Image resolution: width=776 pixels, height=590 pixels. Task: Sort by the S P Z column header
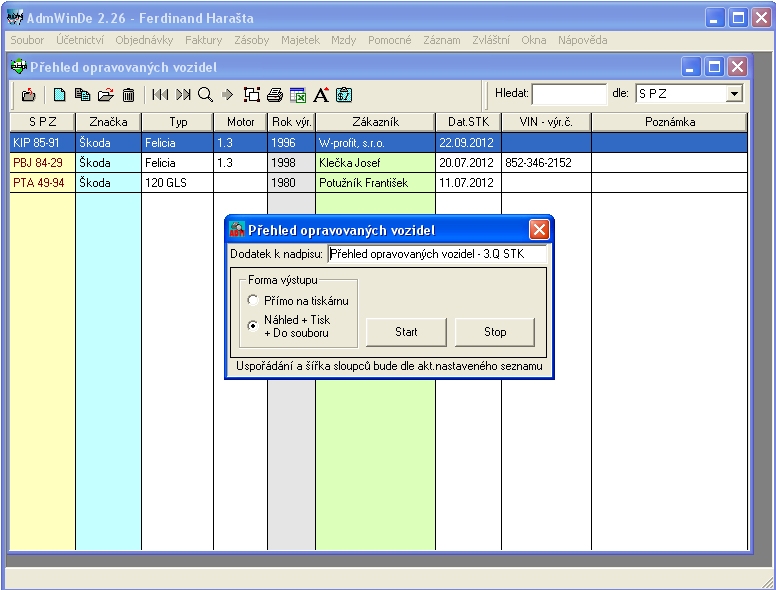pyautogui.click(x=43, y=122)
